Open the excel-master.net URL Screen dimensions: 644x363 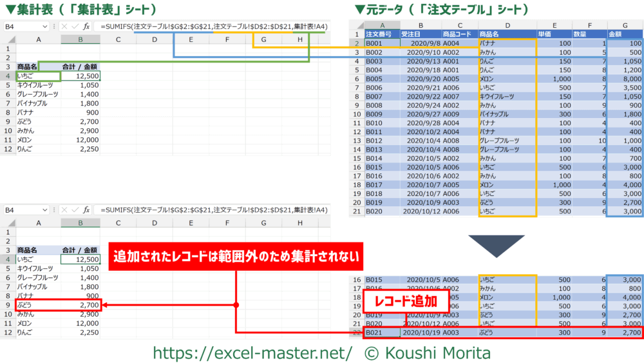coord(252,352)
